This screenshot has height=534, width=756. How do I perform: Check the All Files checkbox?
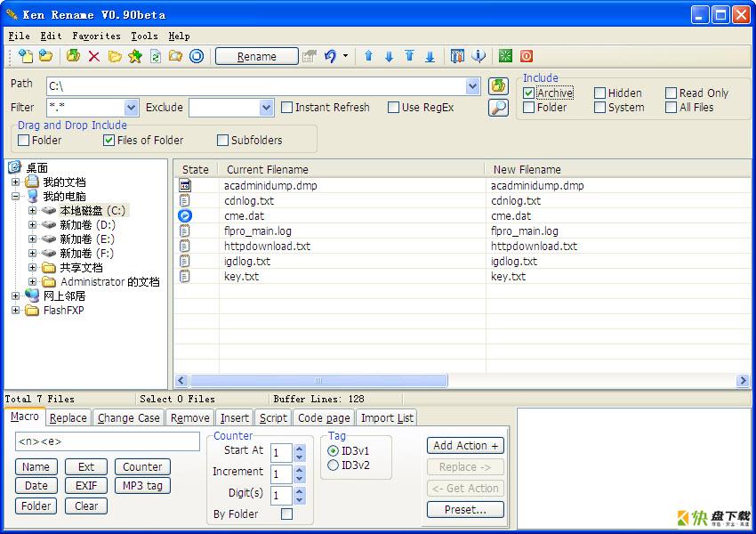coord(671,108)
